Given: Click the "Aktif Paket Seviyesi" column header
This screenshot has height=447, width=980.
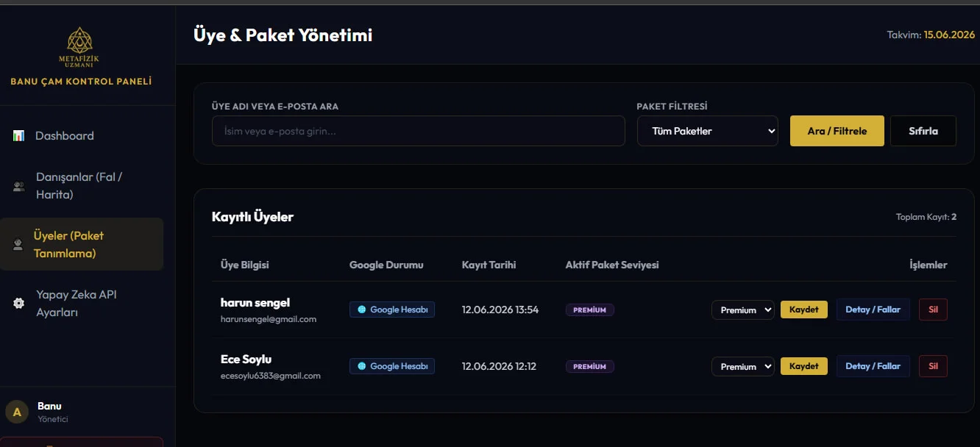Looking at the screenshot, I should point(612,265).
